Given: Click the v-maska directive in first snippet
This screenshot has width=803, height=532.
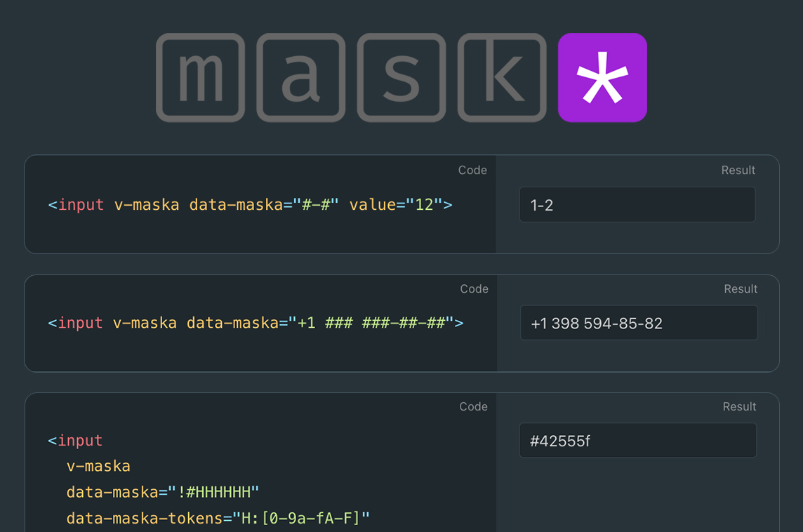Looking at the screenshot, I should (147, 204).
